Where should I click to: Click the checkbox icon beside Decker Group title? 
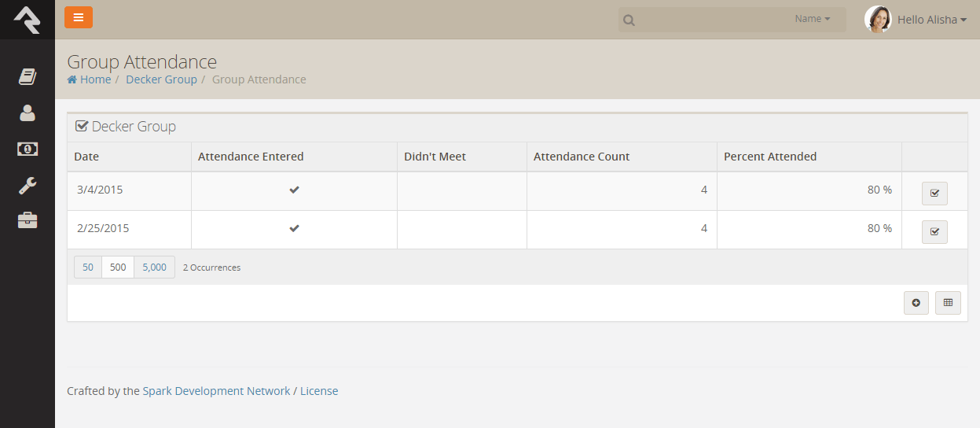coord(81,126)
